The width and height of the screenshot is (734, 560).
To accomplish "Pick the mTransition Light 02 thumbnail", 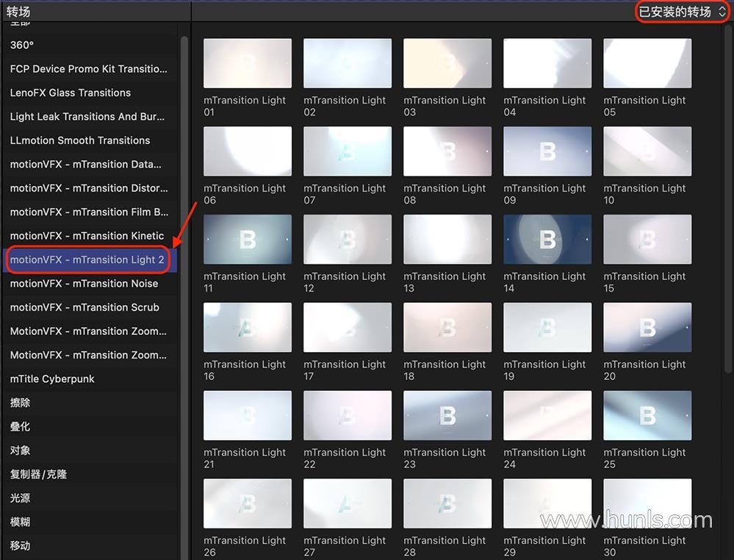I will click(x=348, y=63).
